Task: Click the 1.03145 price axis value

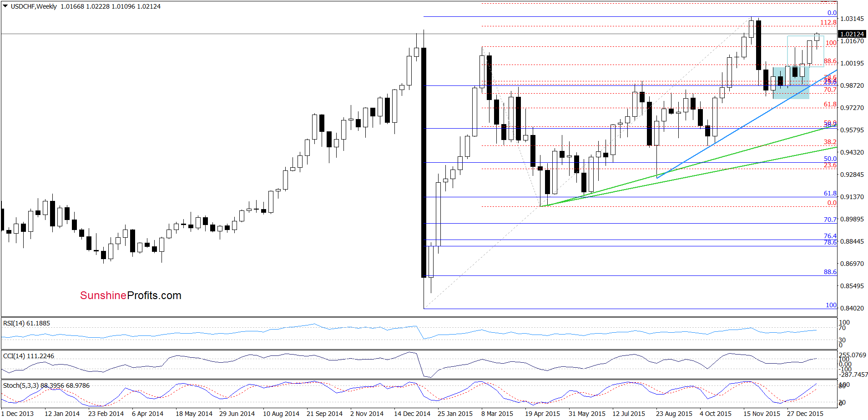Action: tap(852, 19)
